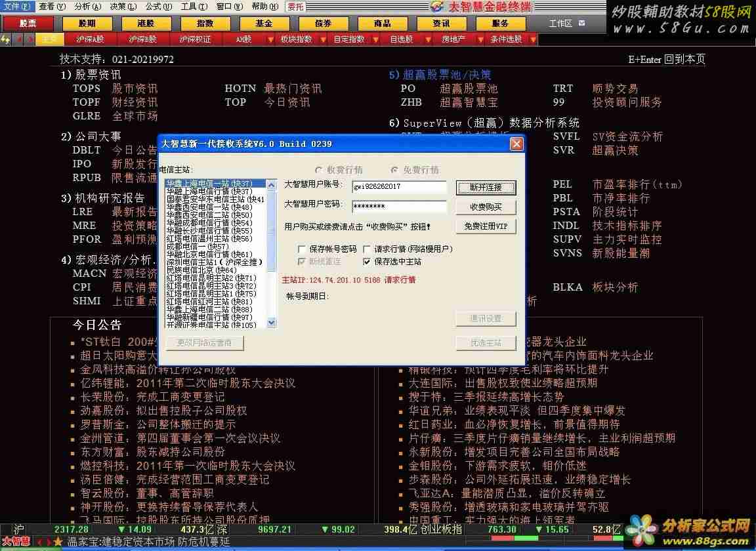Click the 大智慧 logo in the bottom status bar

coord(16,542)
